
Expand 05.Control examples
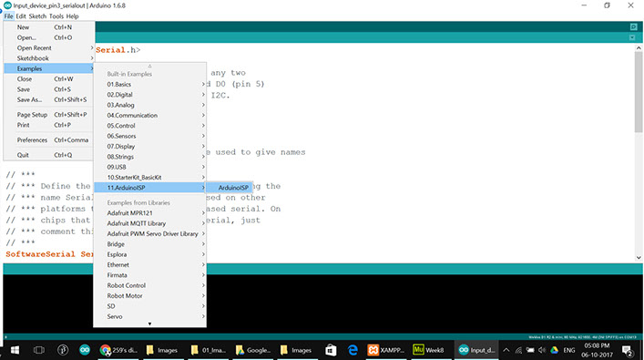[150, 126]
